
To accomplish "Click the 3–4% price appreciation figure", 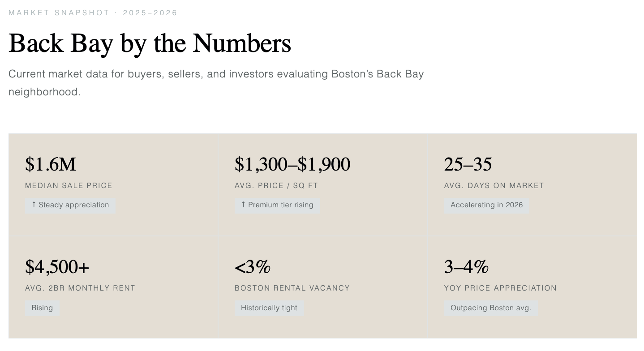I will (466, 267).
